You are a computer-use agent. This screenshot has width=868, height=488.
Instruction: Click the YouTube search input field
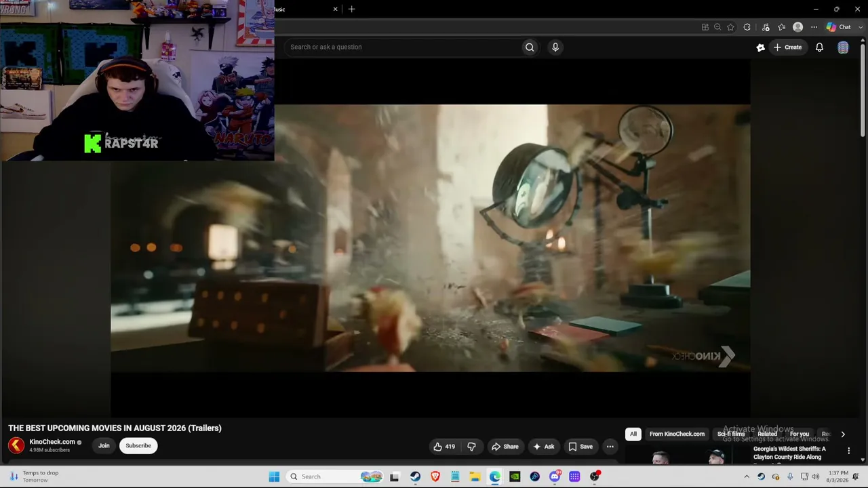point(403,47)
